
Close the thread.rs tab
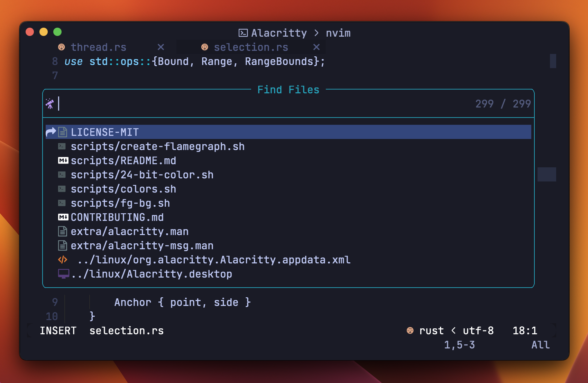[x=160, y=47]
